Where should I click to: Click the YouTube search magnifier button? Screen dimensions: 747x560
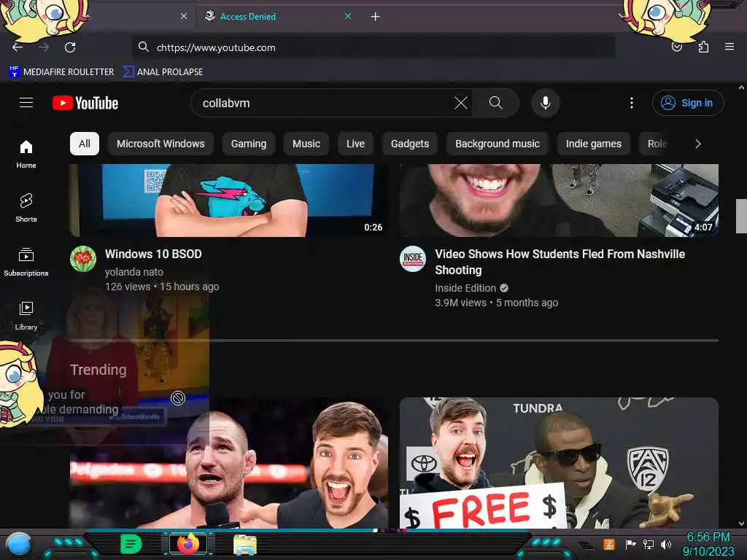(496, 103)
